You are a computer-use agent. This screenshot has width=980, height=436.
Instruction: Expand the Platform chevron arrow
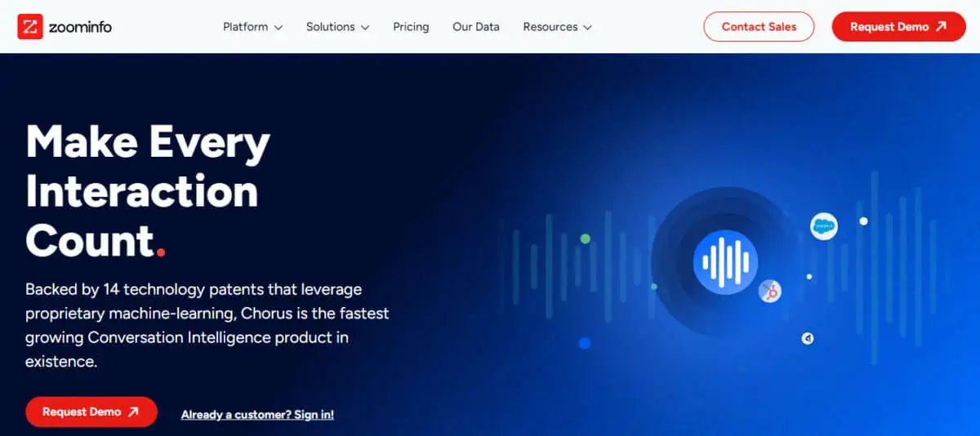pyautogui.click(x=278, y=28)
